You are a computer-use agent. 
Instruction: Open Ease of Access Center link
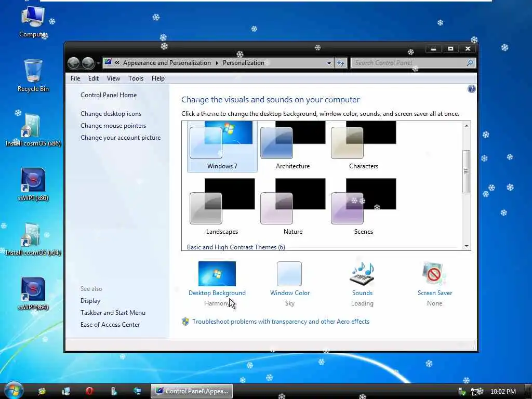(110, 324)
